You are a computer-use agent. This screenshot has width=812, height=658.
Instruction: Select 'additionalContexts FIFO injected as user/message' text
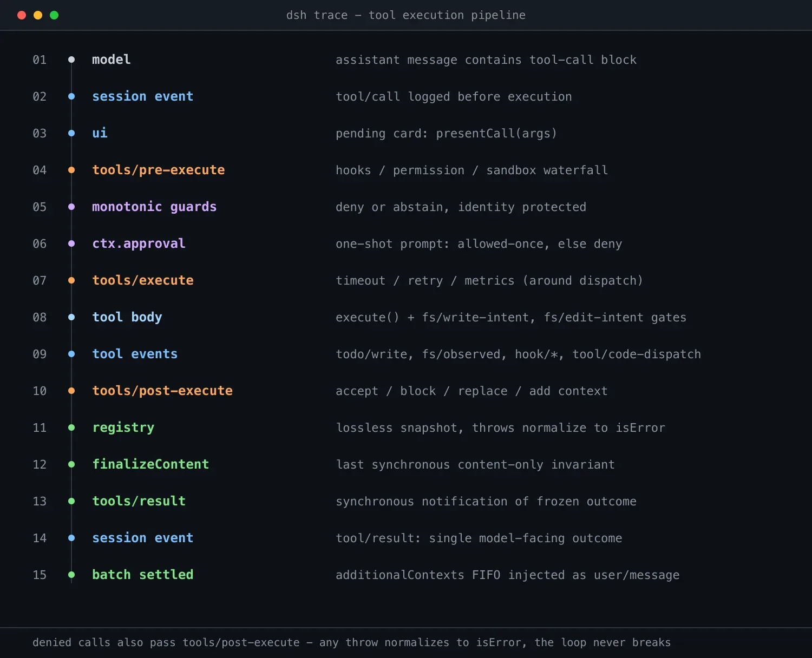(508, 575)
